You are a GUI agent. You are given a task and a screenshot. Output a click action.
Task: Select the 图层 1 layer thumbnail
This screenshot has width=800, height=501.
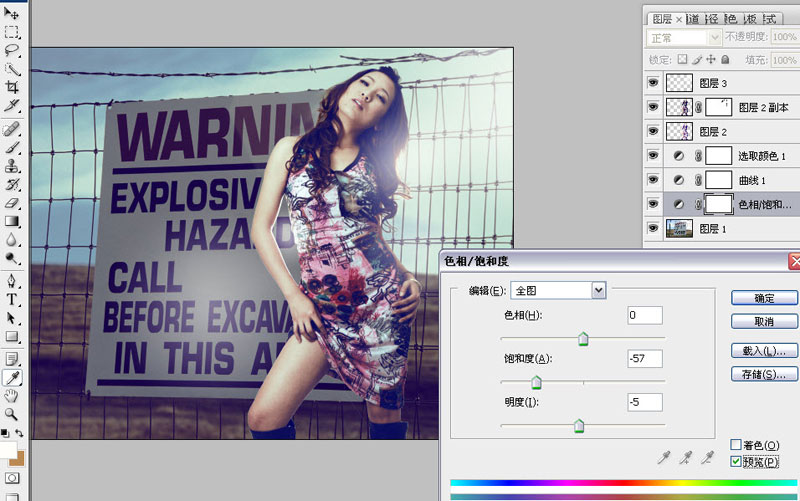click(x=679, y=229)
